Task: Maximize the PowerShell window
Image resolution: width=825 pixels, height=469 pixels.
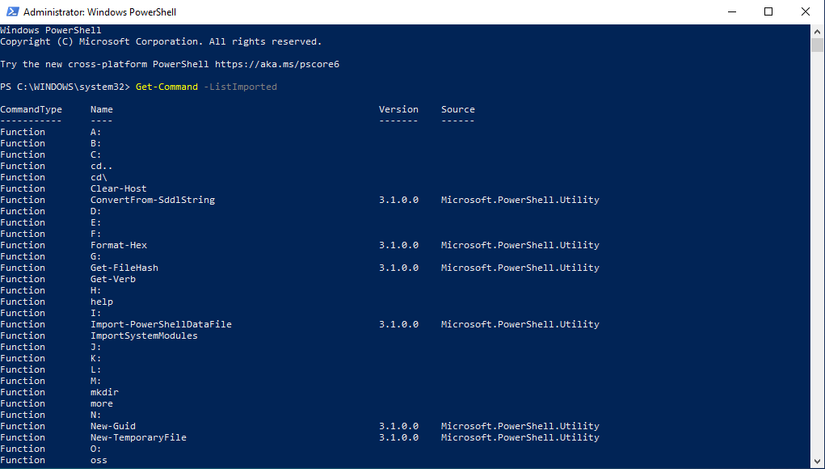Action: coord(768,11)
